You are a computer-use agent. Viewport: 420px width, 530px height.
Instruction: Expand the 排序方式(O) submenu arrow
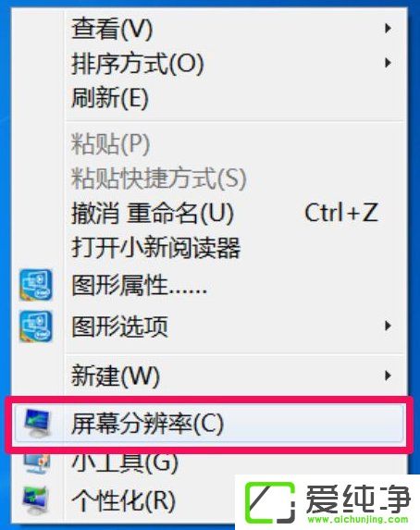pos(388,63)
